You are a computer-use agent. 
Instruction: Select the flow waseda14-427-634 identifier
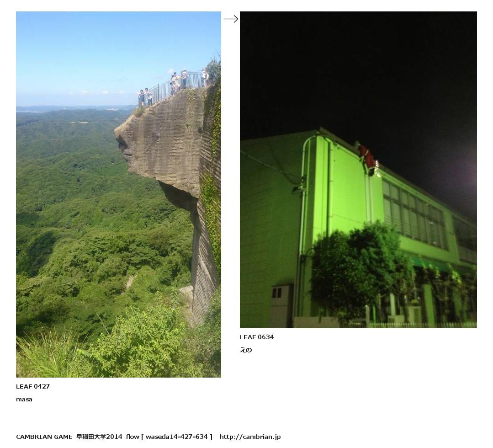point(169,437)
